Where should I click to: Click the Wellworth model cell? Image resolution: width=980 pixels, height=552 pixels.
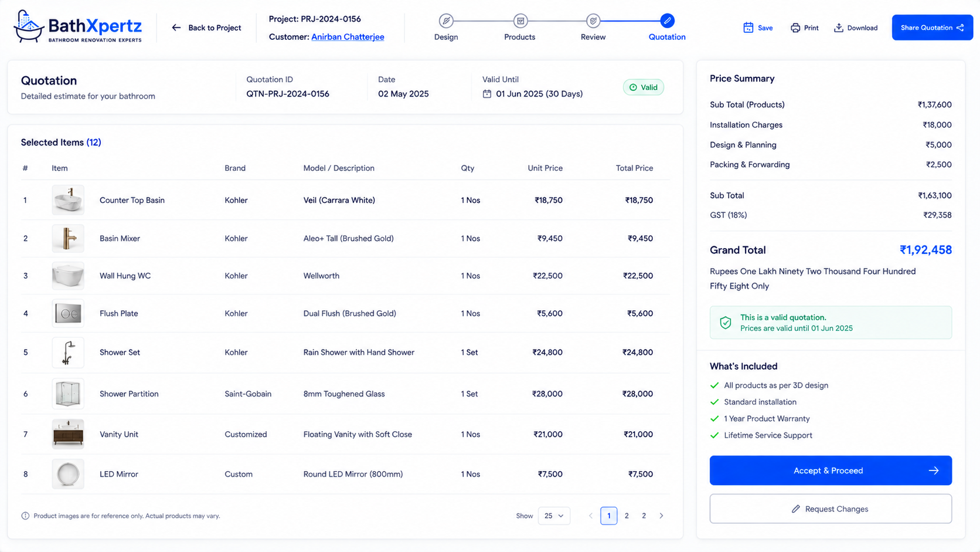(321, 276)
